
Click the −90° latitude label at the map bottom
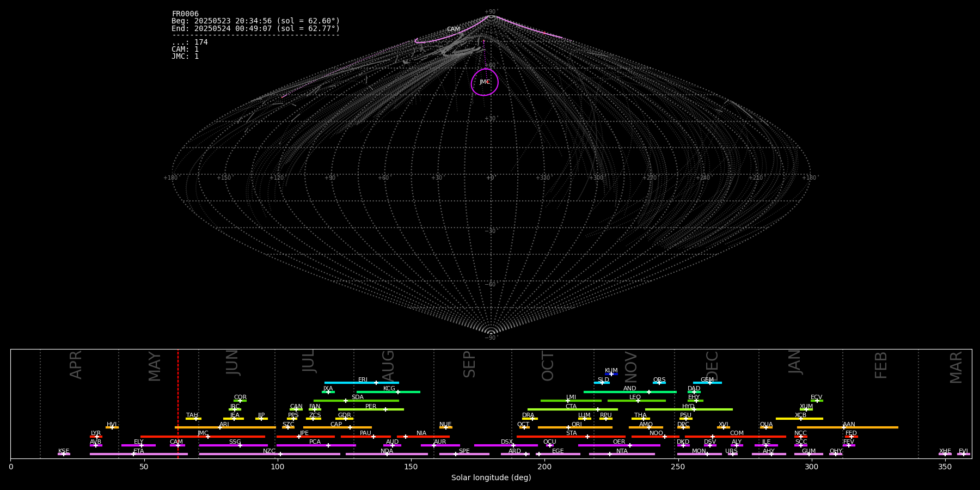(491, 338)
